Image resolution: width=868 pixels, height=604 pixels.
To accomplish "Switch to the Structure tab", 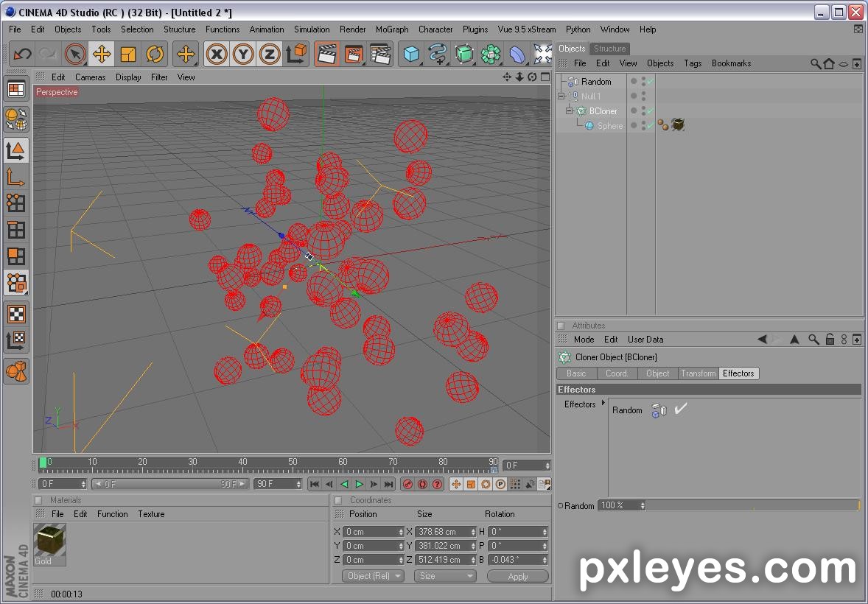I will tap(609, 48).
